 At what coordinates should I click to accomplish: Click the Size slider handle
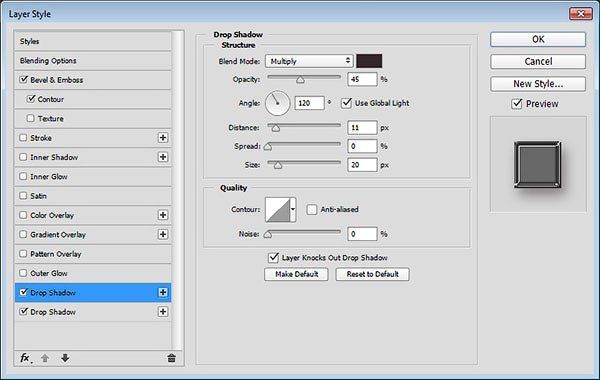point(278,165)
